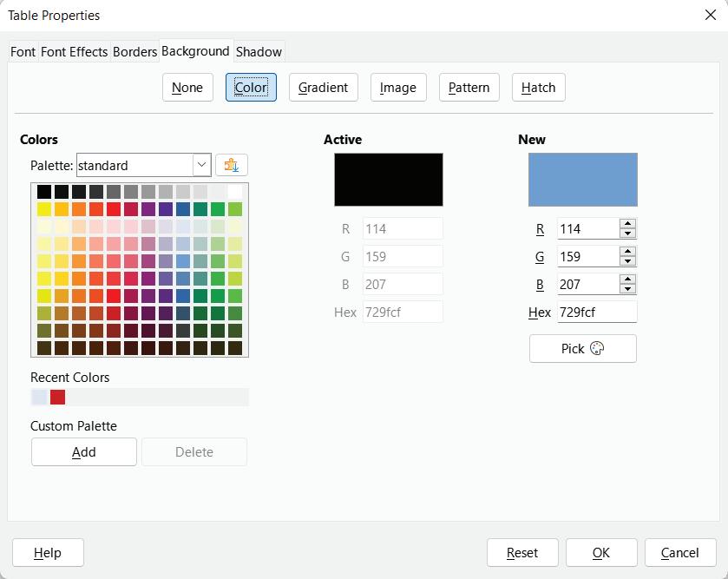
Task: Switch to Gradient fill toggle
Action: tap(323, 87)
